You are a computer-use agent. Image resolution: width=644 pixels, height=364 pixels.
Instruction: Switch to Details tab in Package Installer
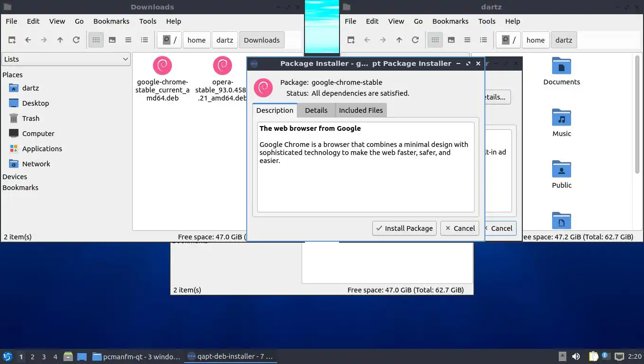316,110
